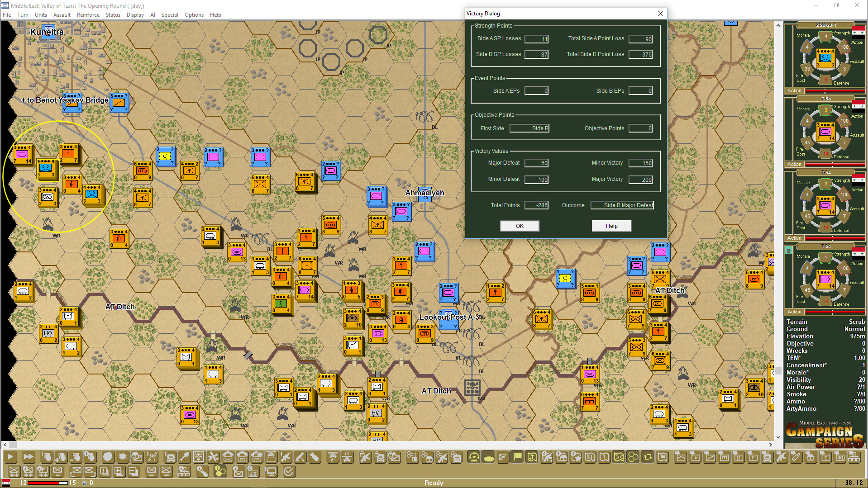
Task: Click the padlock with truck icon
Action: coord(379,457)
